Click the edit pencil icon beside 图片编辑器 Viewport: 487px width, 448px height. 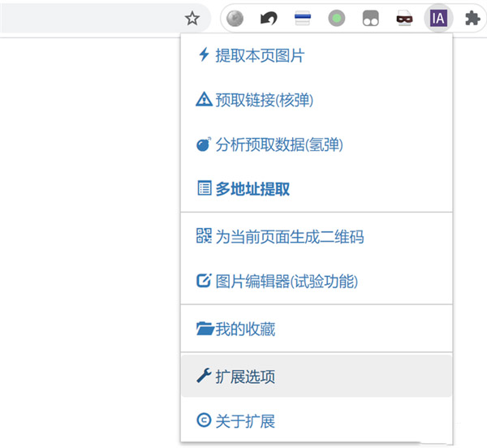coord(204,280)
